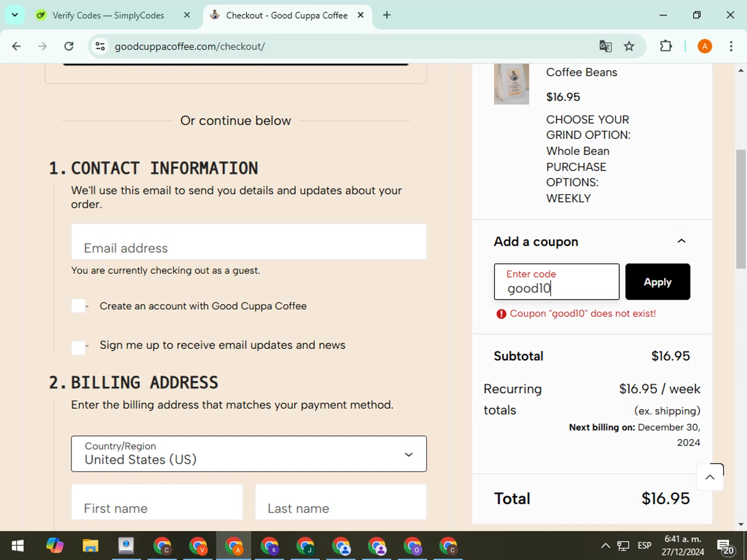Switch to Verify Codes — SimplyCodes tab
This screenshot has width=747, height=560.
[x=108, y=15]
